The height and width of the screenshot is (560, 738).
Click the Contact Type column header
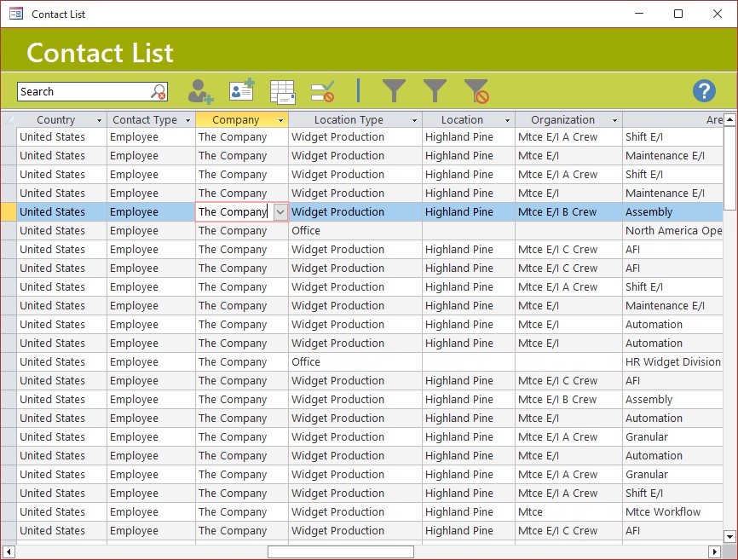tap(145, 120)
